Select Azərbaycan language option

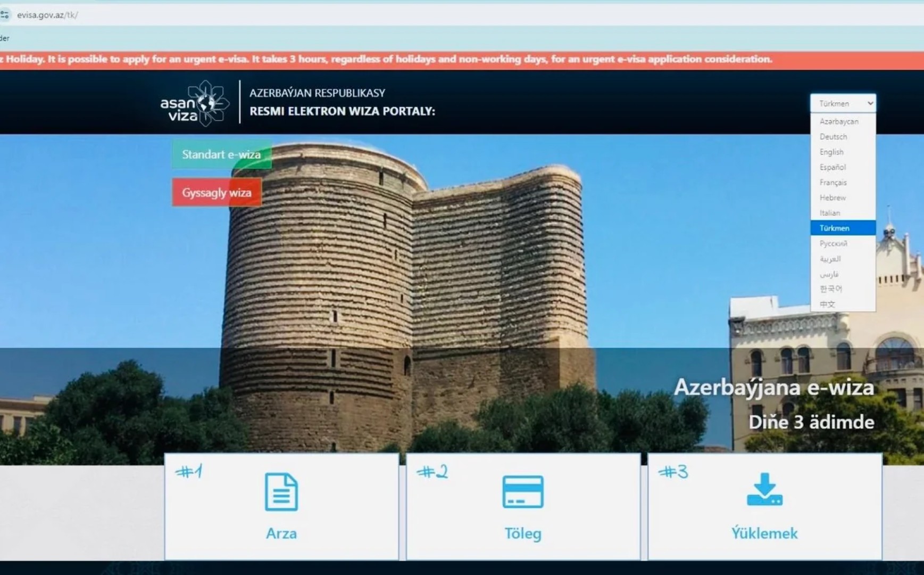839,121
